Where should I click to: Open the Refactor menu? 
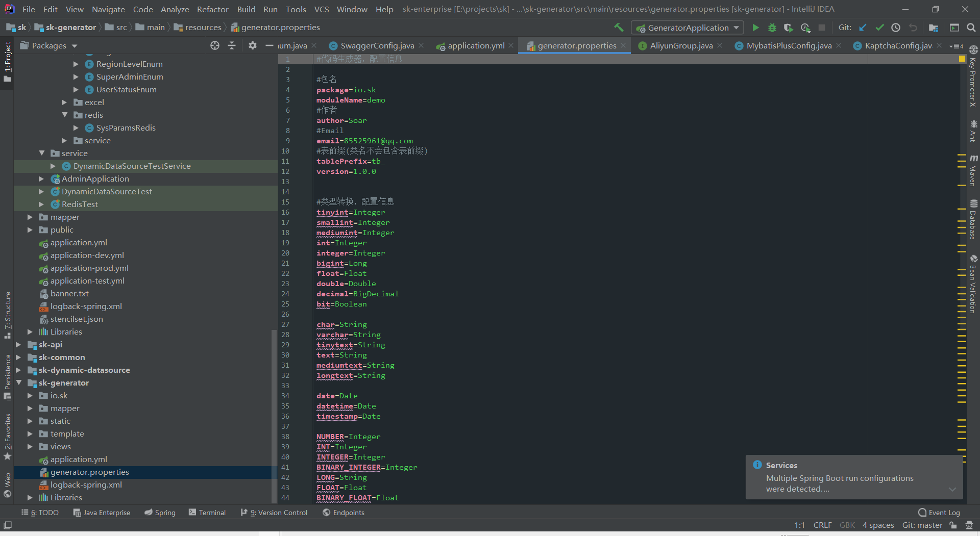pos(212,9)
